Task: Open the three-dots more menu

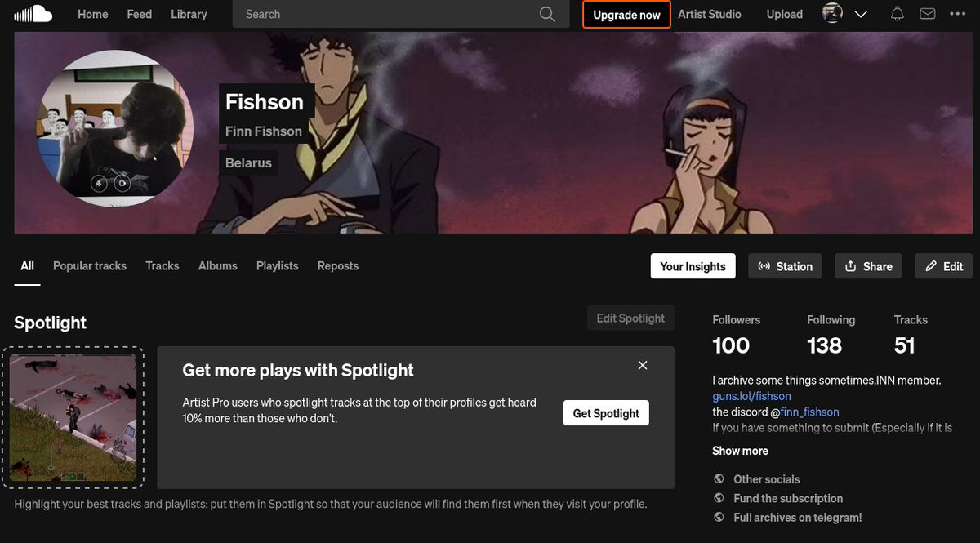Action: pos(957,14)
